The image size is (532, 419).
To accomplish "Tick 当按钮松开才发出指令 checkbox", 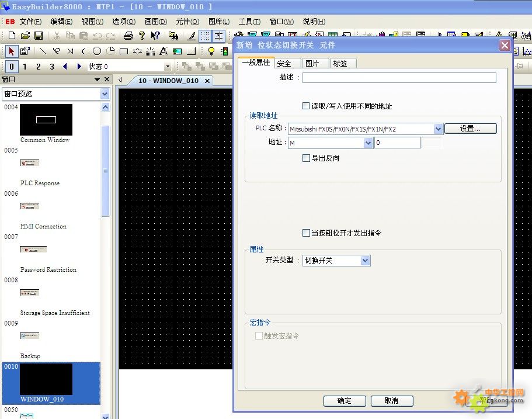I will 305,233.
